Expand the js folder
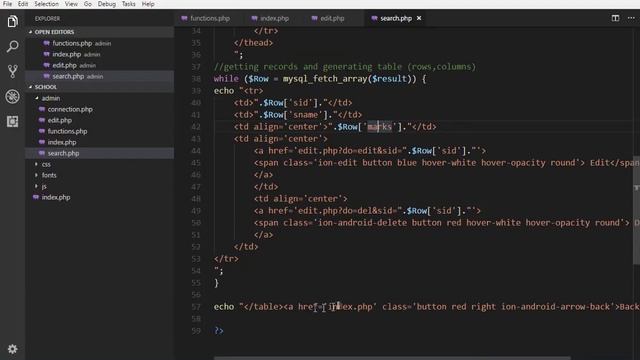The image size is (640, 360). (x=36, y=186)
